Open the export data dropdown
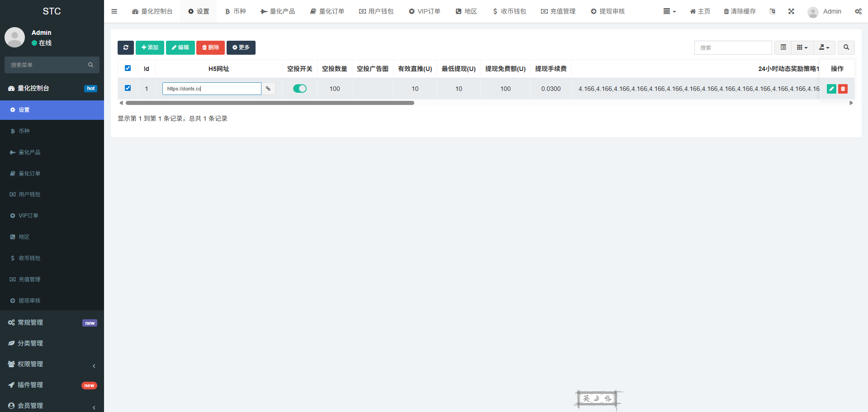868x412 pixels. 824,47
